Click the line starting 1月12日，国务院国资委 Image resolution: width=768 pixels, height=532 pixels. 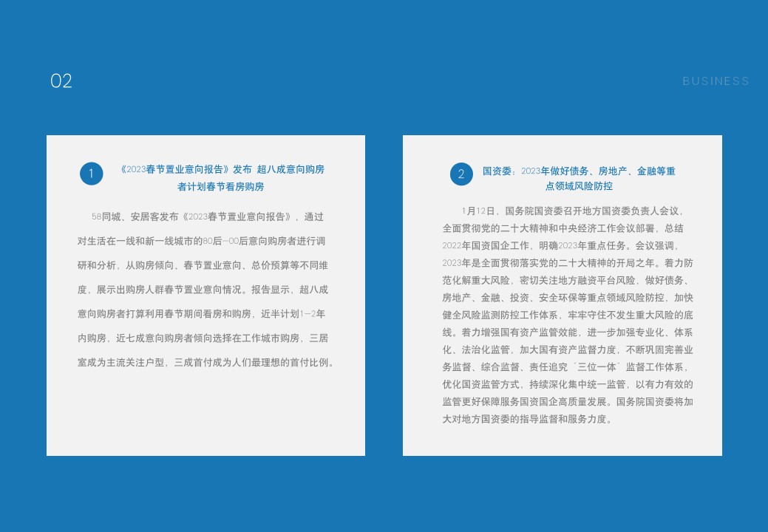click(577, 211)
